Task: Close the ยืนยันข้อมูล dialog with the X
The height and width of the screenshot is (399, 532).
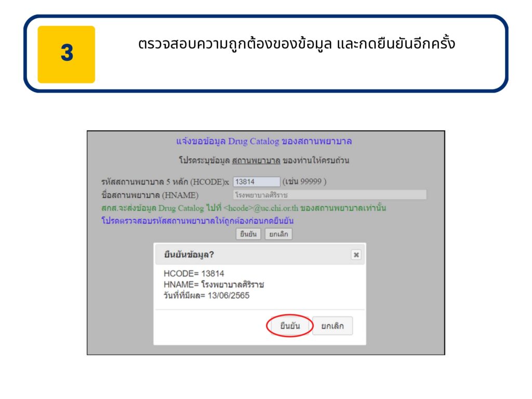Action: pos(356,255)
